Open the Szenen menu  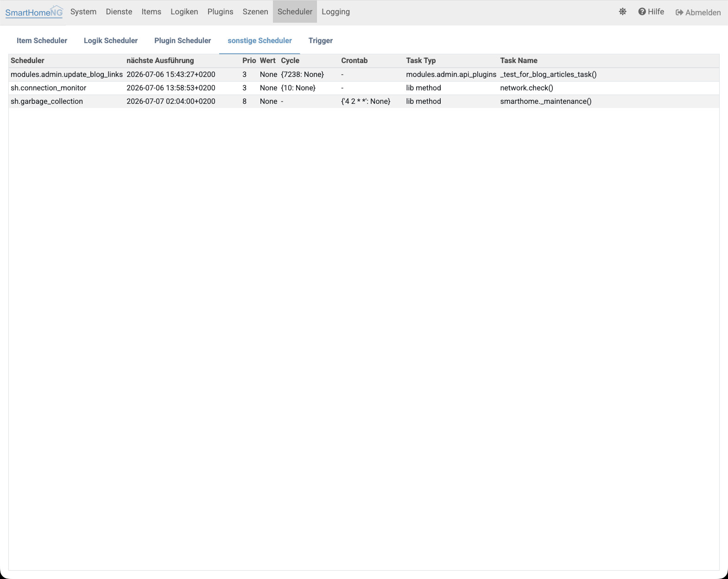coord(255,12)
